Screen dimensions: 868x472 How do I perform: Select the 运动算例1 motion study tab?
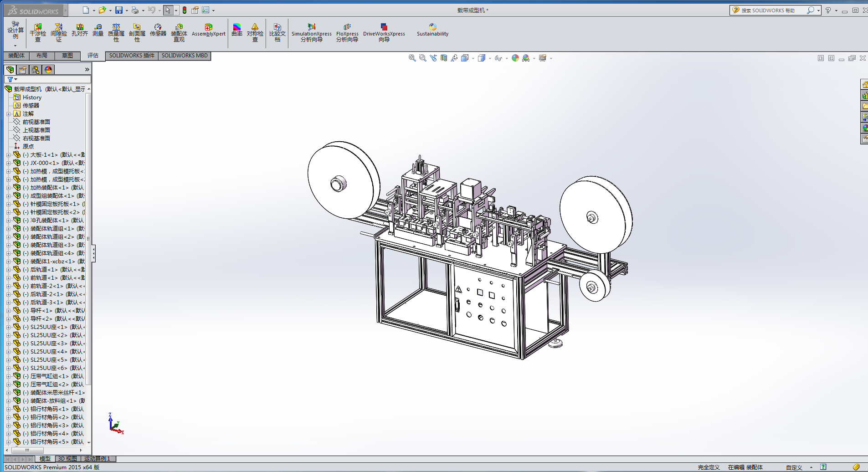[x=97, y=459]
